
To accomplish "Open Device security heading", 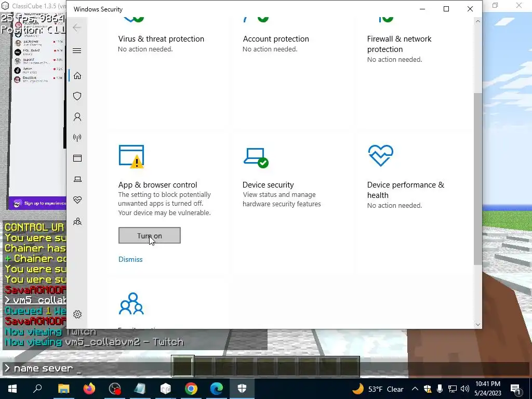I will point(268,185).
